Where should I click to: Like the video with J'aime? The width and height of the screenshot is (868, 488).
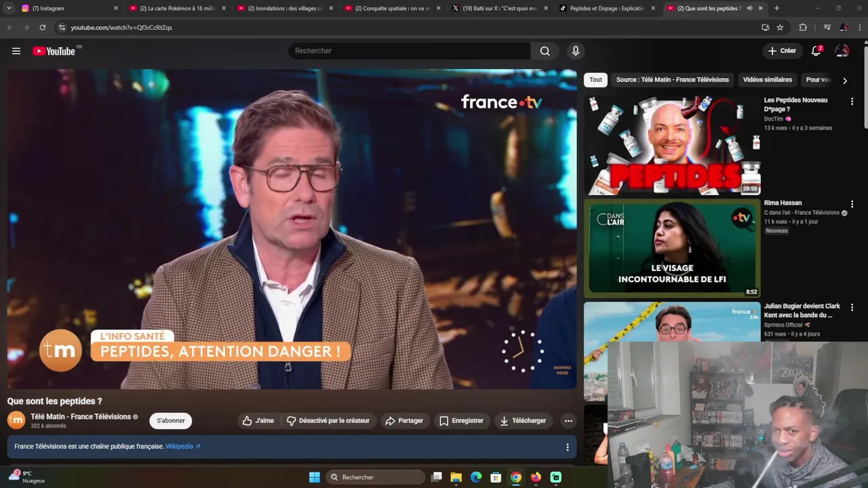pyautogui.click(x=258, y=421)
